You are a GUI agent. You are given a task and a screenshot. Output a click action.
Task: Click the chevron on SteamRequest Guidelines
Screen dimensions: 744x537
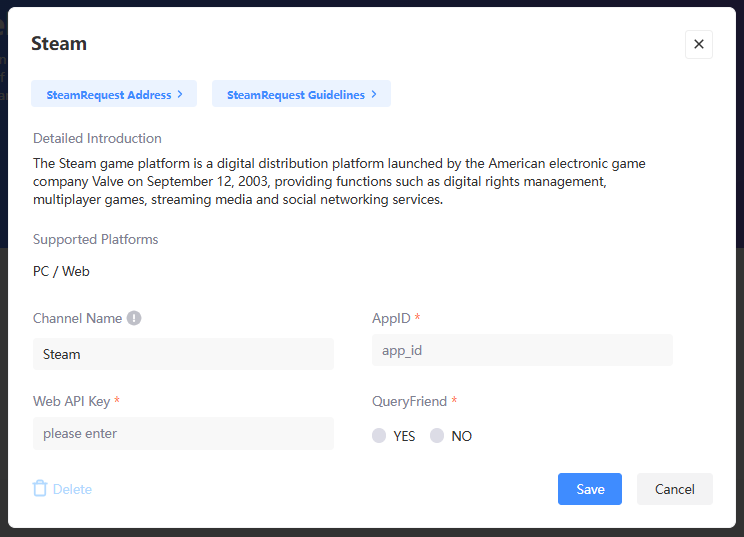click(374, 94)
